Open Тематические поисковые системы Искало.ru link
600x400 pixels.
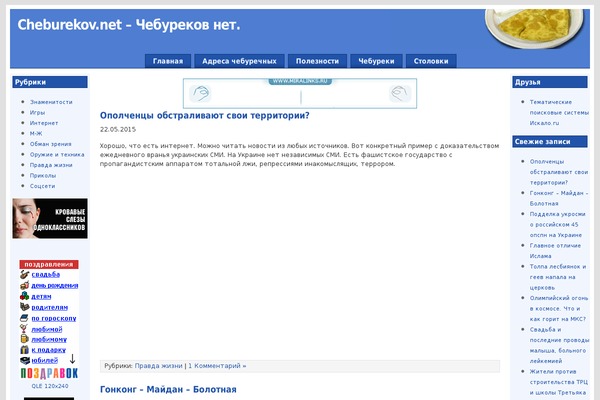click(559, 113)
